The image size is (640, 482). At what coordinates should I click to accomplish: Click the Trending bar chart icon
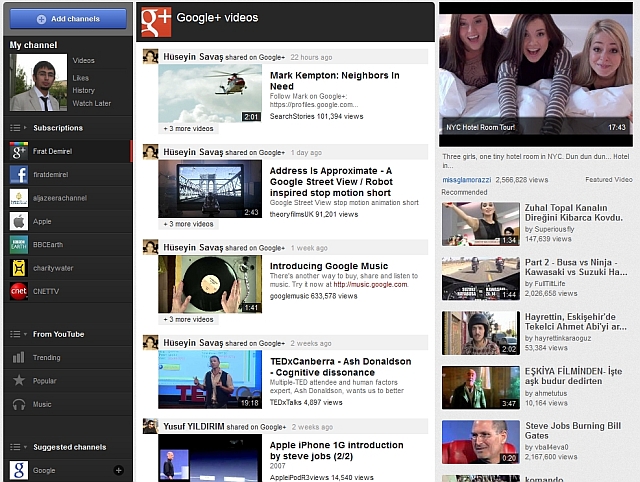pos(19,358)
